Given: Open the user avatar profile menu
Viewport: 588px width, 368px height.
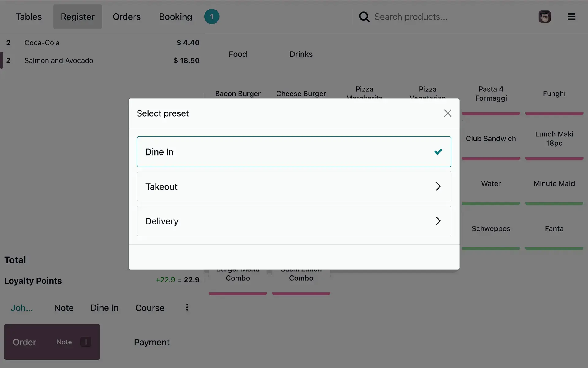Looking at the screenshot, I should 545,17.
